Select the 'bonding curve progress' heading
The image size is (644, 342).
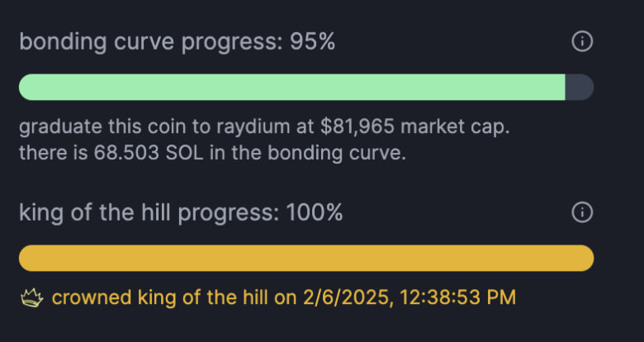click(151, 42)
